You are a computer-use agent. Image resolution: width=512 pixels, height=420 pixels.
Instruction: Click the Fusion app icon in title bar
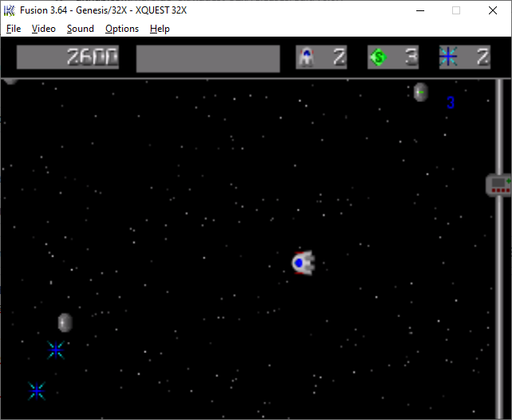[x=9, y=10]
